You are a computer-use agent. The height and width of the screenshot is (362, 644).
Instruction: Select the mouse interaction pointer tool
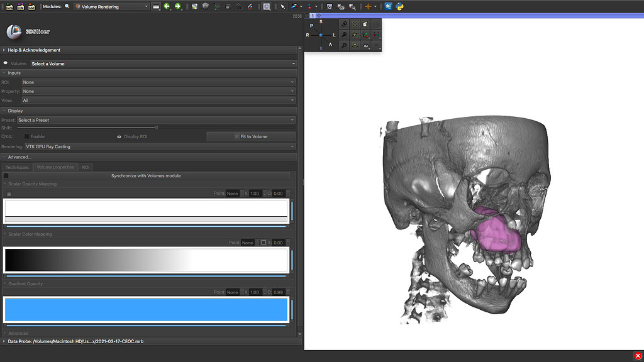(x=282, y=6)
